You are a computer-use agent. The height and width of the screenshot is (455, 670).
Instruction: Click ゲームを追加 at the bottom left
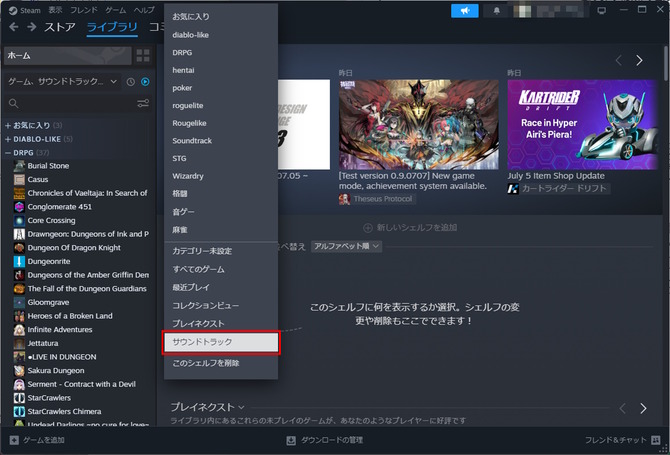click(38, 440)
